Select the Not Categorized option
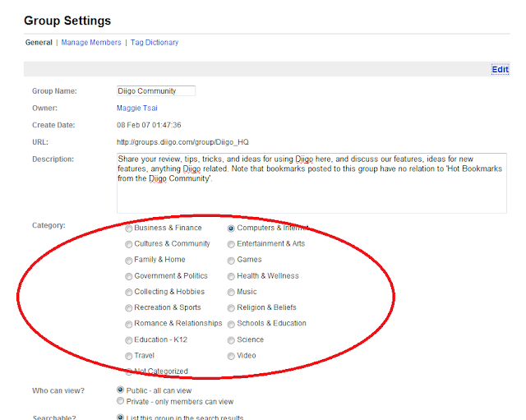 pos(128,372)
